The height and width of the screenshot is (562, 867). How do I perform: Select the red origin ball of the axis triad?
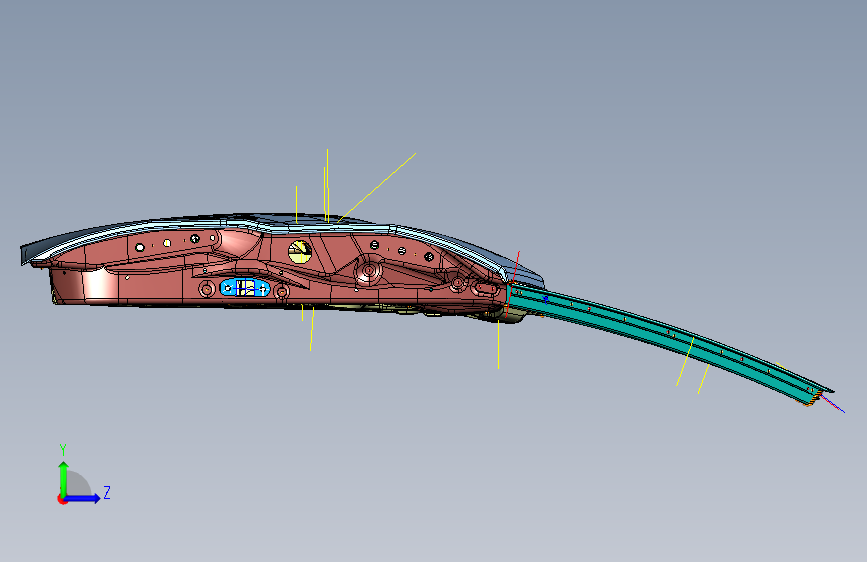click(62, 499)
